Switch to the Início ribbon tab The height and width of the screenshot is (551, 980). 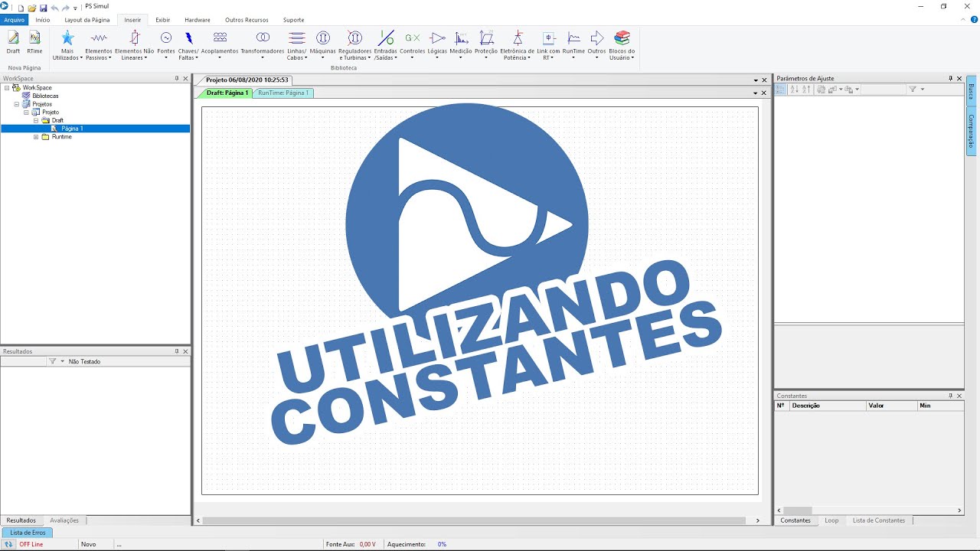click(43, 20)
